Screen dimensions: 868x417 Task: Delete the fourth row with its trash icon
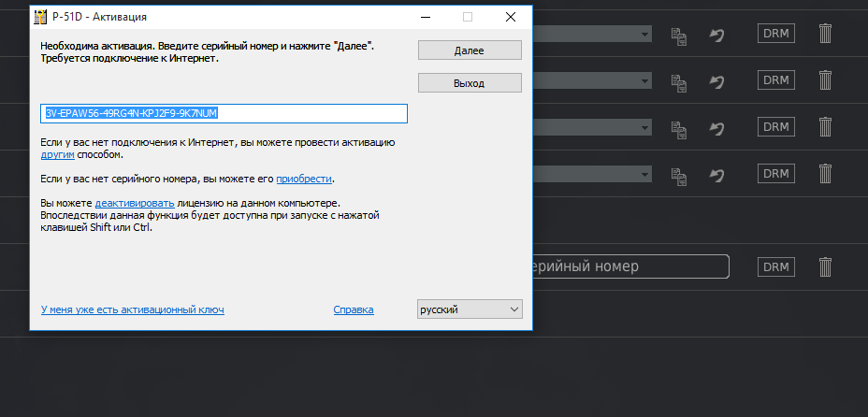[x=825, y=173]
